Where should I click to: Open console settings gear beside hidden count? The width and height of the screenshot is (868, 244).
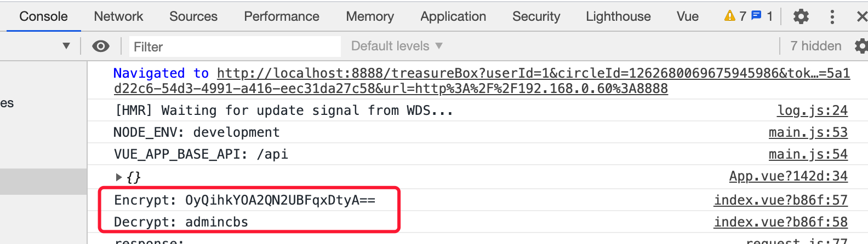click(861, 46)
